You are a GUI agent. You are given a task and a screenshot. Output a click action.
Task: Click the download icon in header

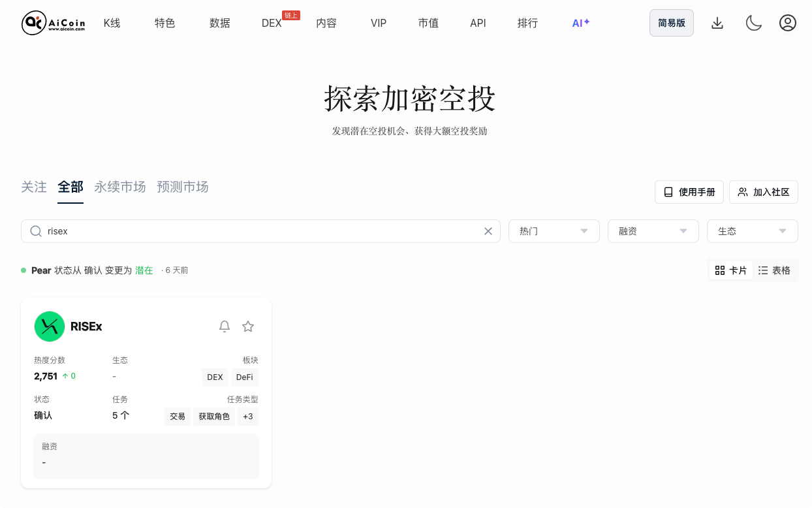pos(717,23)
